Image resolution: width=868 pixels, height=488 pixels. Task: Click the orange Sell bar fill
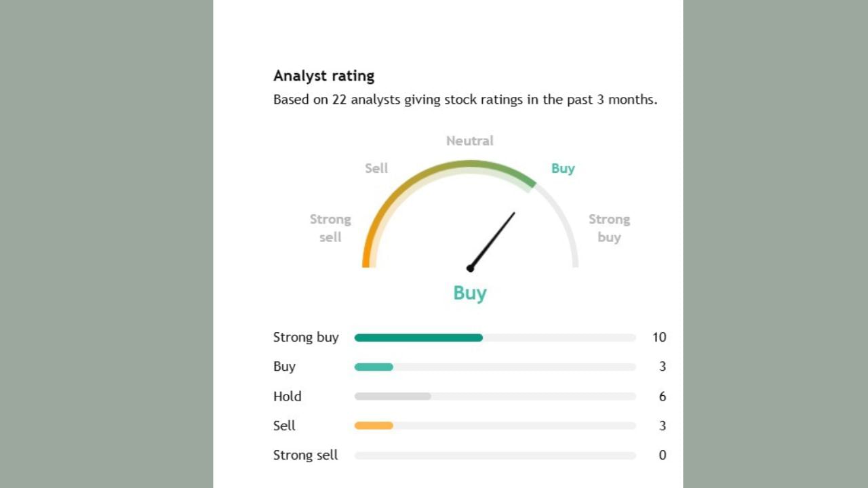pos(374,426)
